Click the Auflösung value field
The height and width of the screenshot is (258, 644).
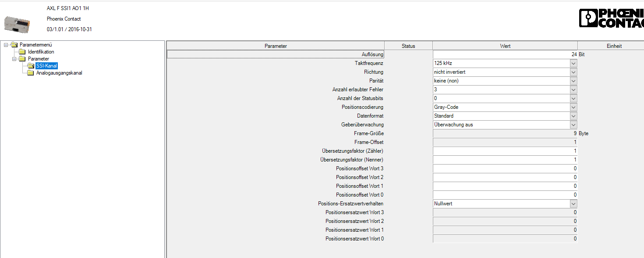(504, 54)
